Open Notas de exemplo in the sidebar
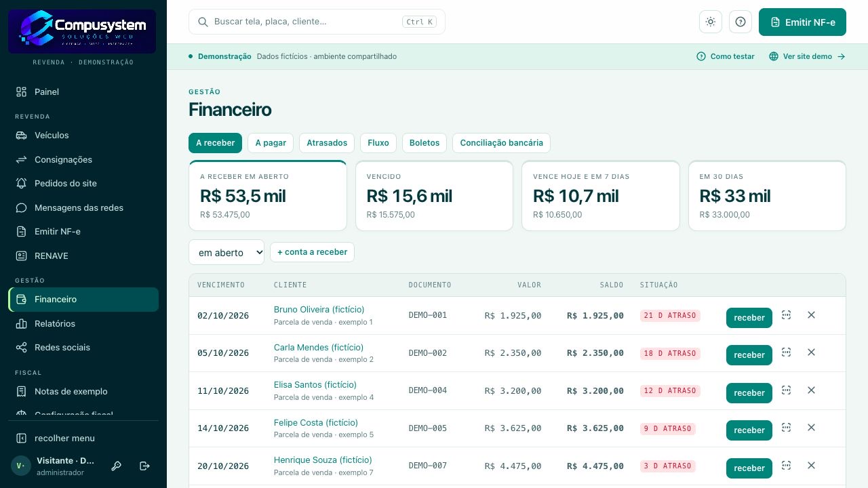The width and height of the screenshot is (868, 488). [x=83, y=391]
